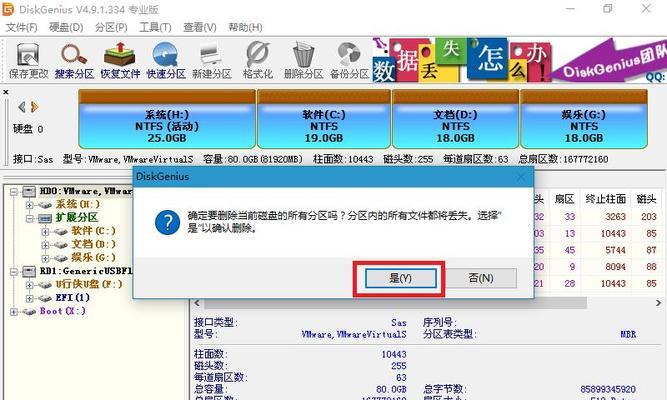Click the horizontal scrollbar right arrow
This screenshot has width=667, height=400.
pos(658,303)
